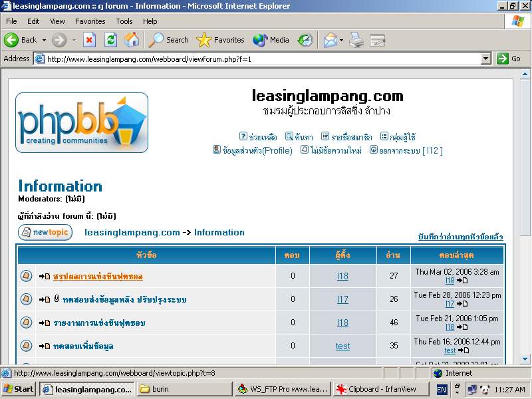Open the History toolbar icon

(305, 40)
